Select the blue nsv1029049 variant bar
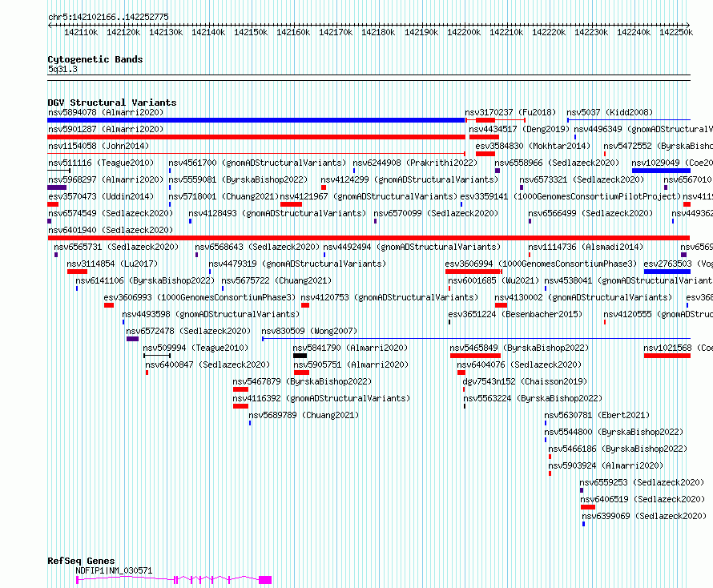This screenshot has height=588, width=713. [x=661, y=171]
